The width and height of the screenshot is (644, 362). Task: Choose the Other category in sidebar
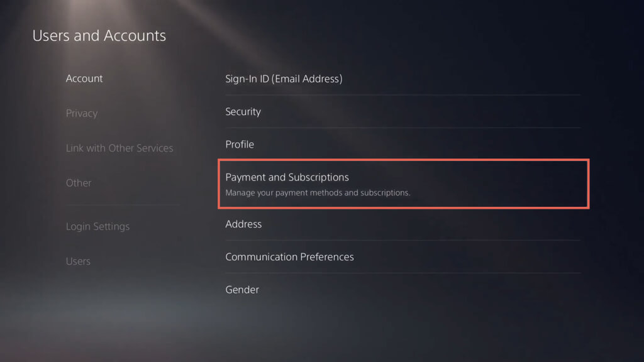click(79, 183)
